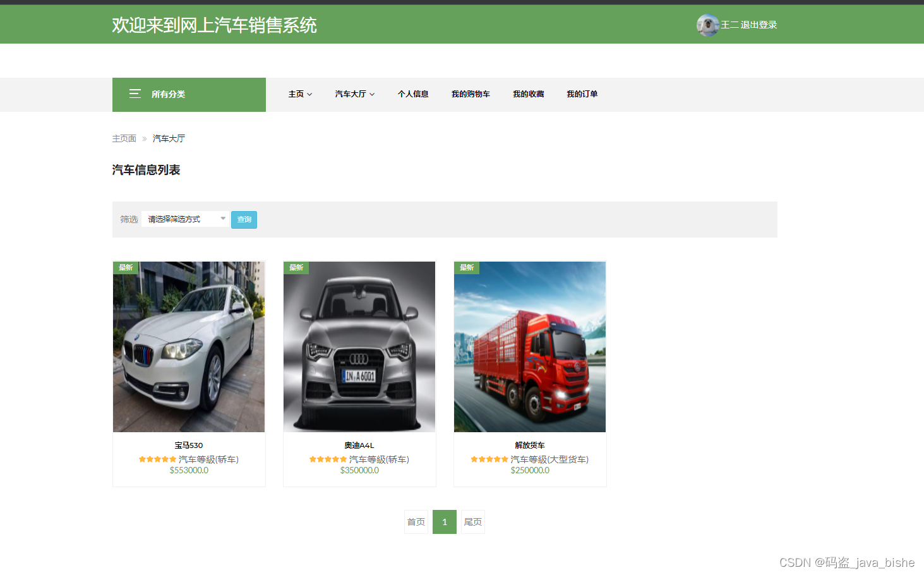Open the 解放货车 truck photo
Image resolution: width=924 pixels, height=575 pixels.
coord(530,347)
